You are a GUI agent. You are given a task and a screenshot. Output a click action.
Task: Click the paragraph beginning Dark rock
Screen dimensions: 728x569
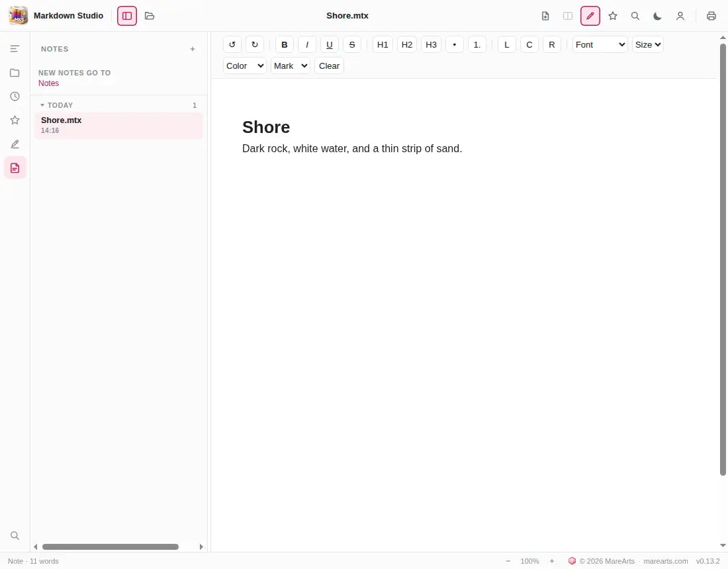point(352,148)
